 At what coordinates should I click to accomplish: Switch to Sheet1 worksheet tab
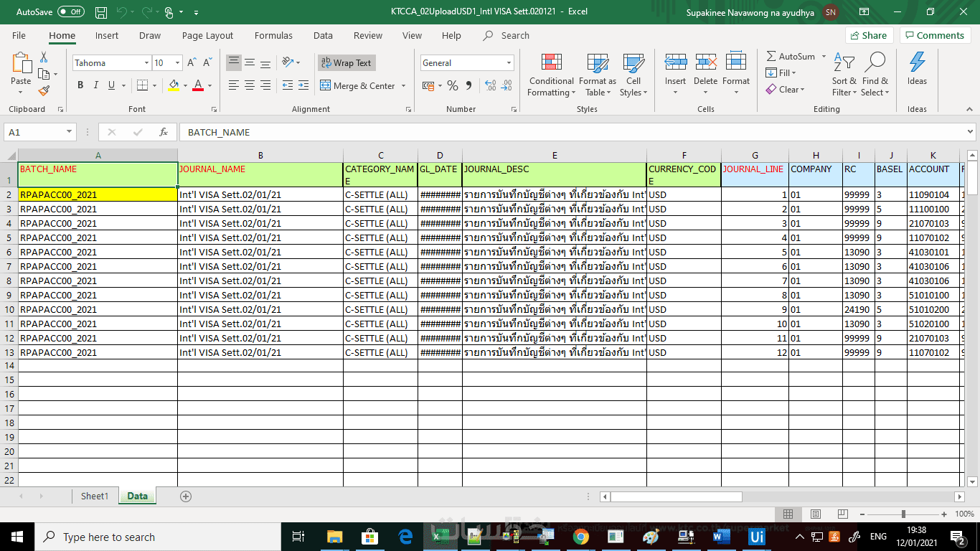[94, 496]
